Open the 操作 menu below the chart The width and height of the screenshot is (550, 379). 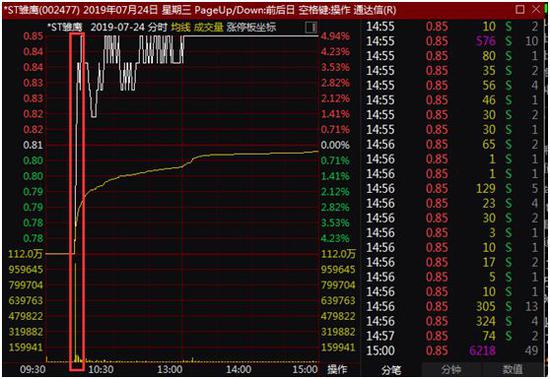[x=337, y=369]
